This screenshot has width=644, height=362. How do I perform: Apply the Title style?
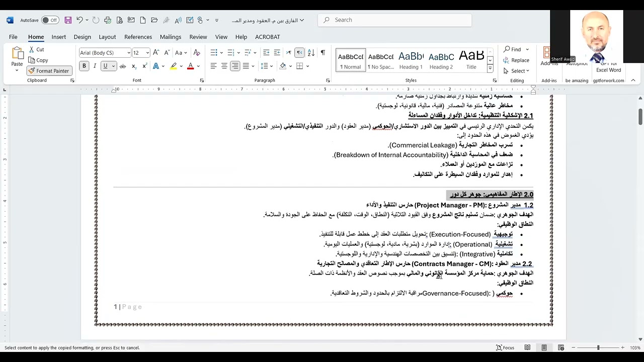pyautogui.click(x=471, y=60)
